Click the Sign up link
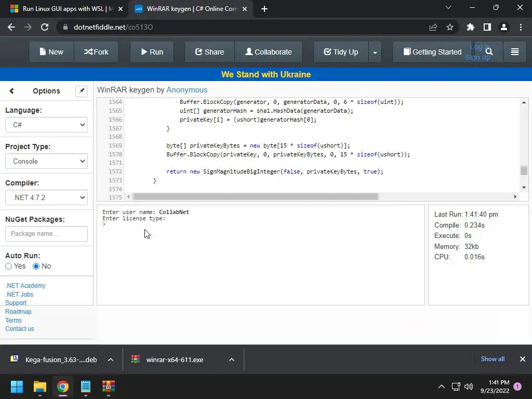 coord(477,57)
